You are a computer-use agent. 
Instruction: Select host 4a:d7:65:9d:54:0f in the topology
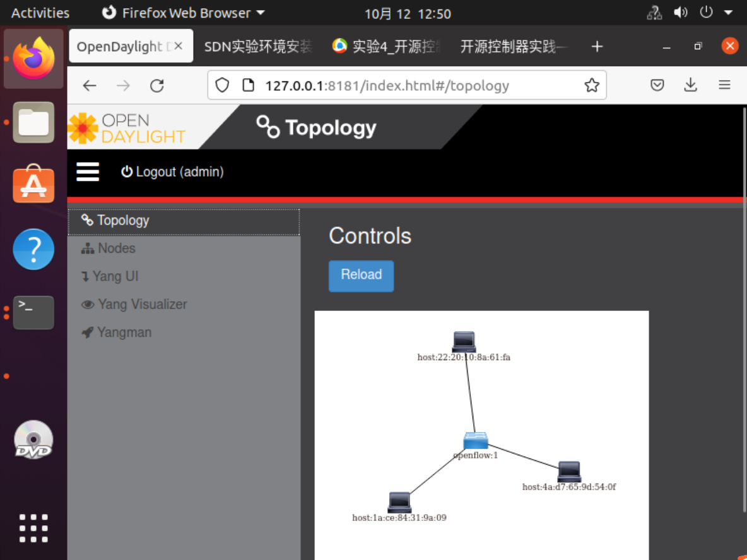[x=569, y=472]
